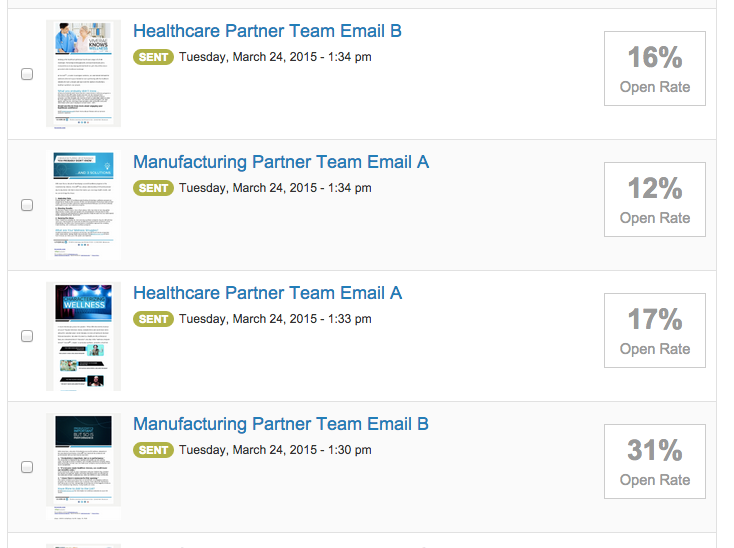This screenshot has height=548, width=734.
Task: Tick the Manufacturing Partner Team Email A checkbox
Action: tap(27, 205)
